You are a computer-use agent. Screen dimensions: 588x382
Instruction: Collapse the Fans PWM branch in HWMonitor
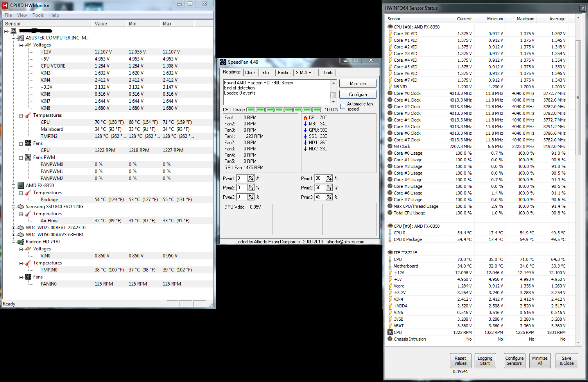(x=21, y=158)
